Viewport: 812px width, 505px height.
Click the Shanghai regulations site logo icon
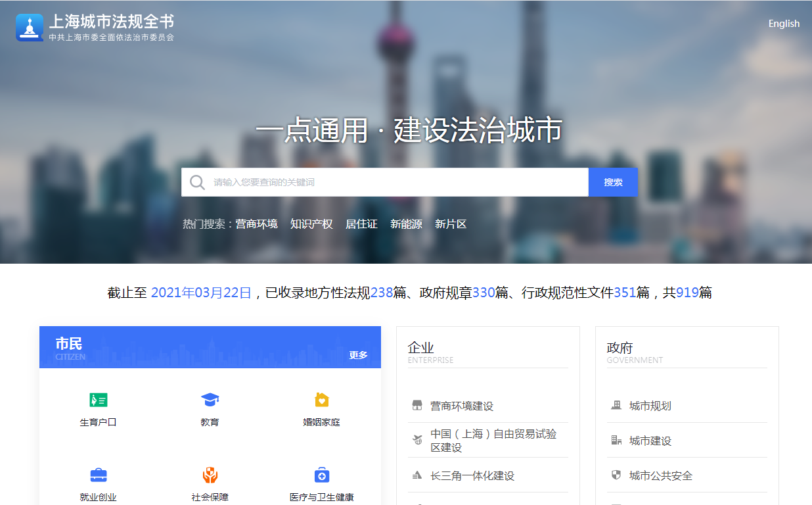point(30,28)
